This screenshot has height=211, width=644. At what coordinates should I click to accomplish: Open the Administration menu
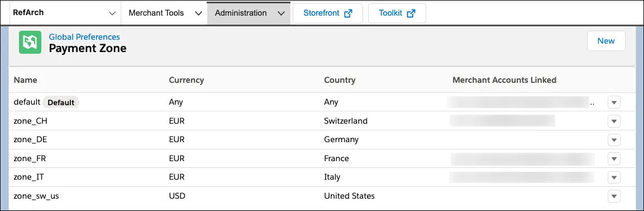(249, 13)
